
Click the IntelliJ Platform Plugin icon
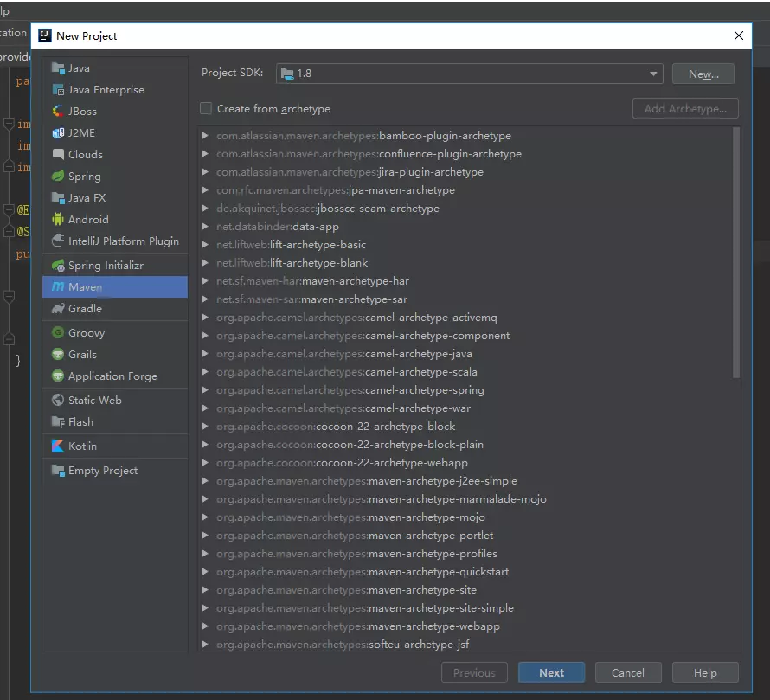tap(58, 241)
